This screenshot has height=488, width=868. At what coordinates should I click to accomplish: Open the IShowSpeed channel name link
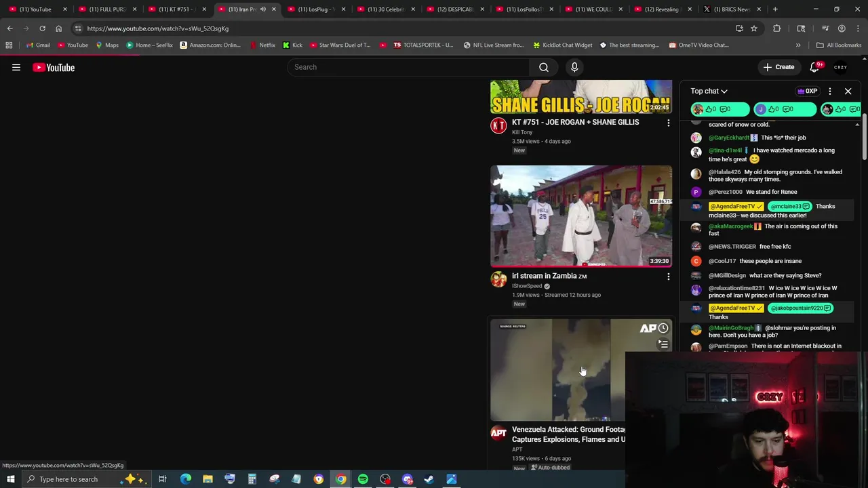click(527, 286)
